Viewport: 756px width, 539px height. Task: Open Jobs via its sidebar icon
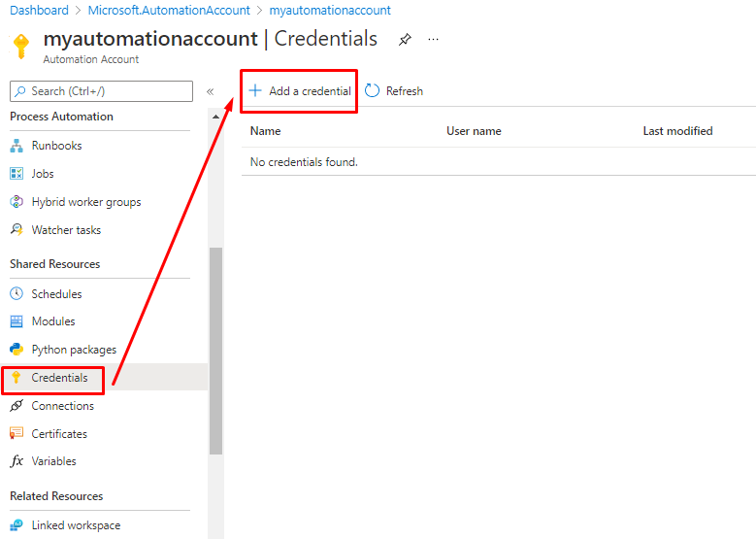(16, 174)
